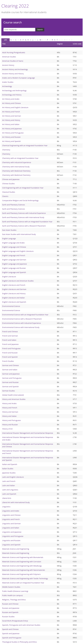Filter courses by letter A

11,40
